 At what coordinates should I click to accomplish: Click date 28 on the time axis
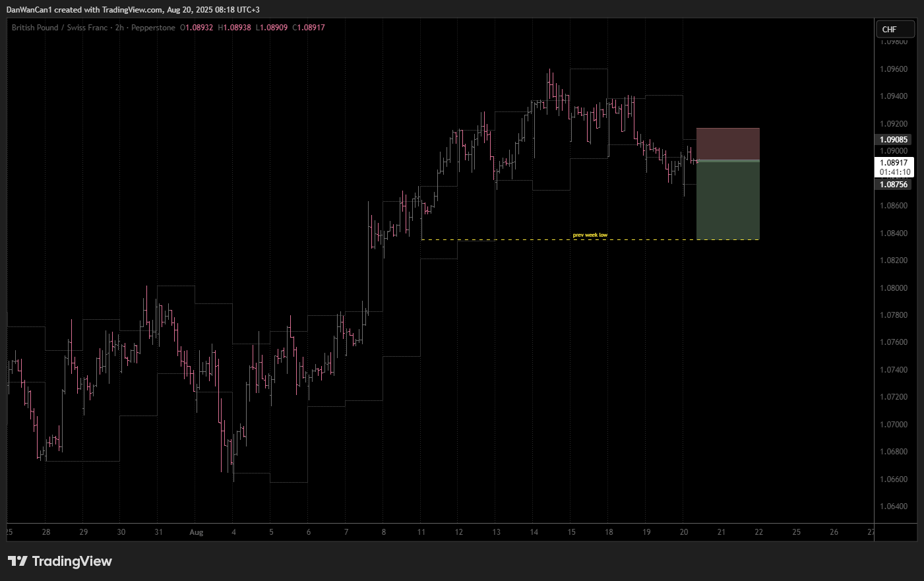46,532
